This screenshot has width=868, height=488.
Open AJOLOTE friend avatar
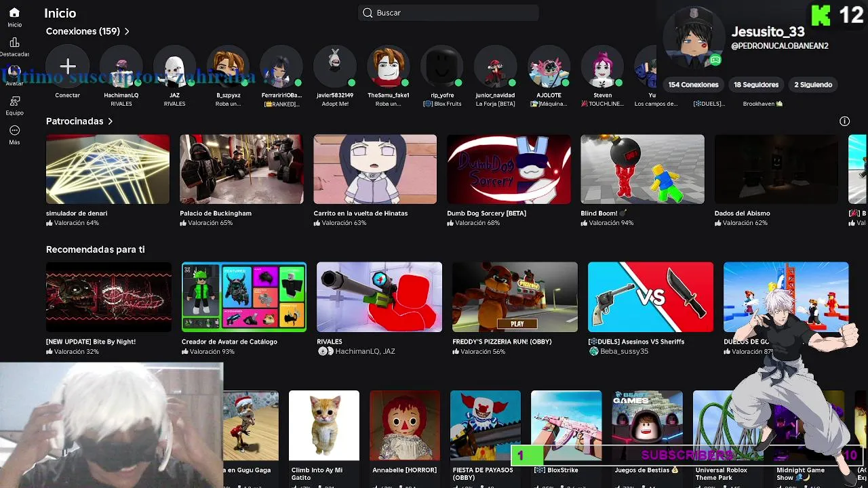click(x=549, y=66)
